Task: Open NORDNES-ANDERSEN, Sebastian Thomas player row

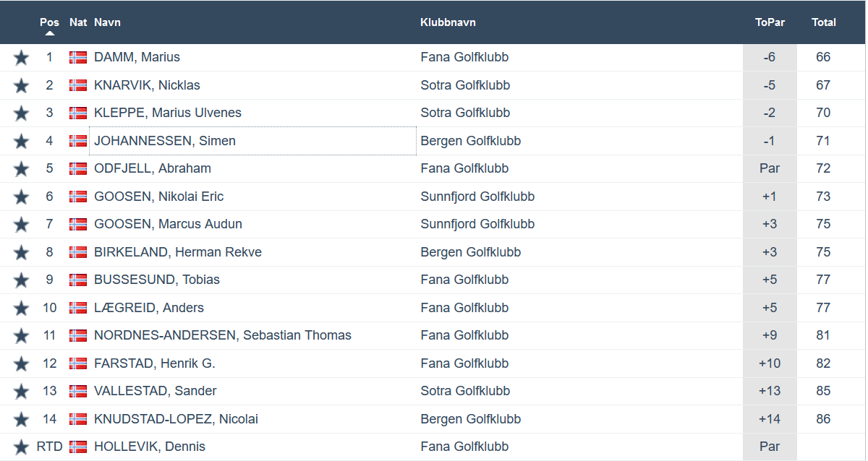Action: click(x=223, y=335)
